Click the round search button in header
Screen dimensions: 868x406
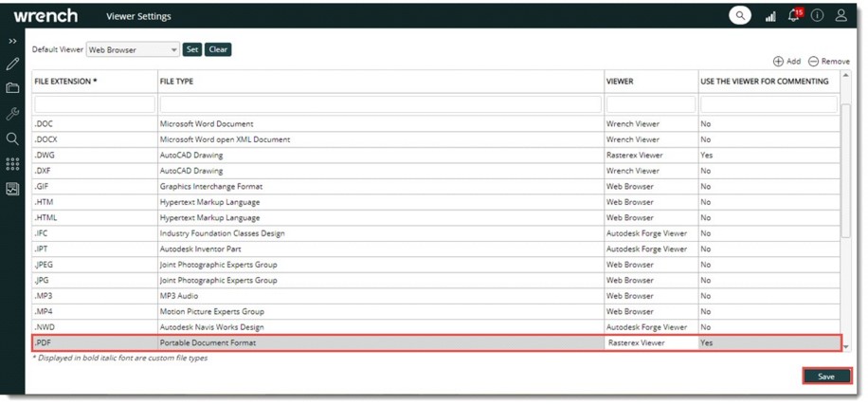click(739, 16)
